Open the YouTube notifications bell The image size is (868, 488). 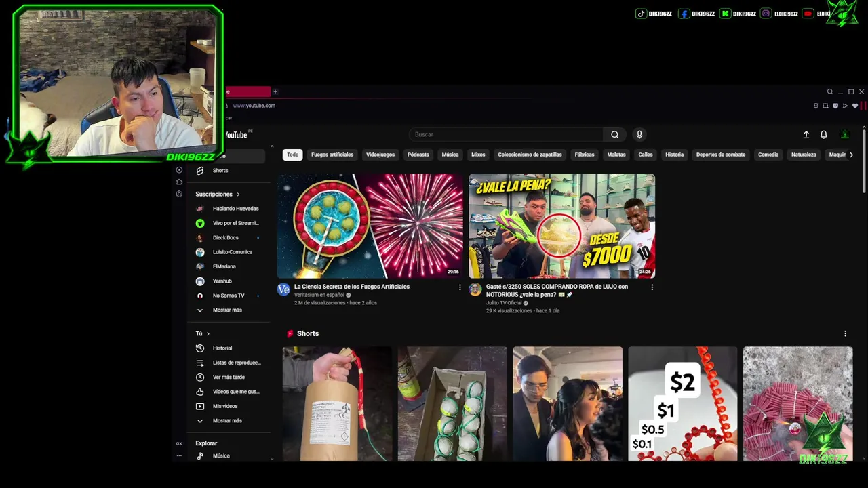pyautogui.click(x=823, y=135)
